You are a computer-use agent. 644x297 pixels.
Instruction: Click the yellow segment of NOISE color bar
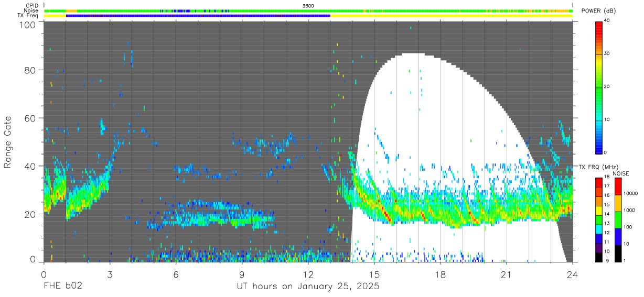pos(618,203)
